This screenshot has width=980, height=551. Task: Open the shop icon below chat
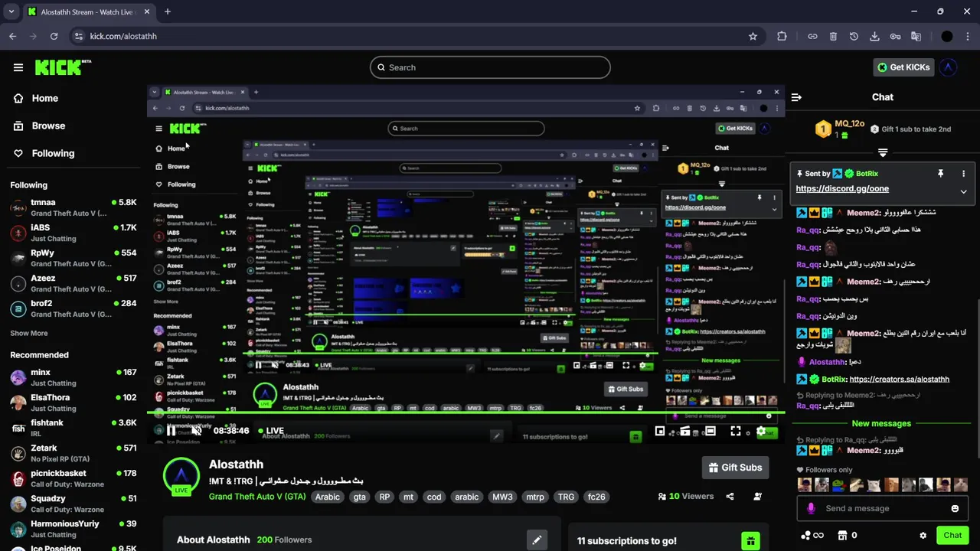pyautogui.click(x=843, y=536)
